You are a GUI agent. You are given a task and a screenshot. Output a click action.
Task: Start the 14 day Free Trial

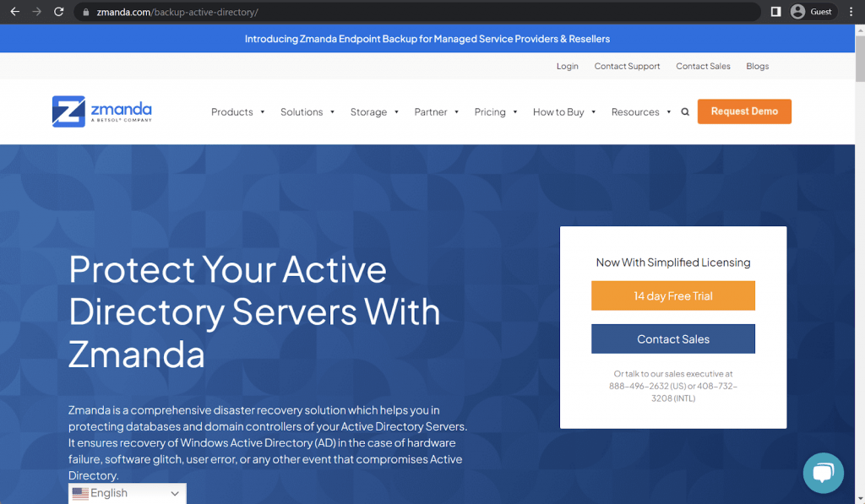point(673,295)
